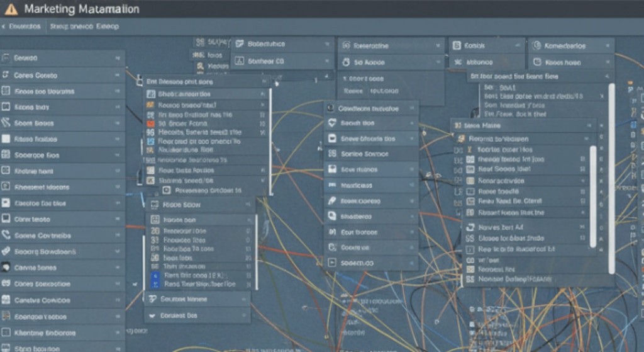The width and height of the screenshot is (644, 352).
Task: Select the Snove bfoorie tios menu entry
Action: [368, 139]
